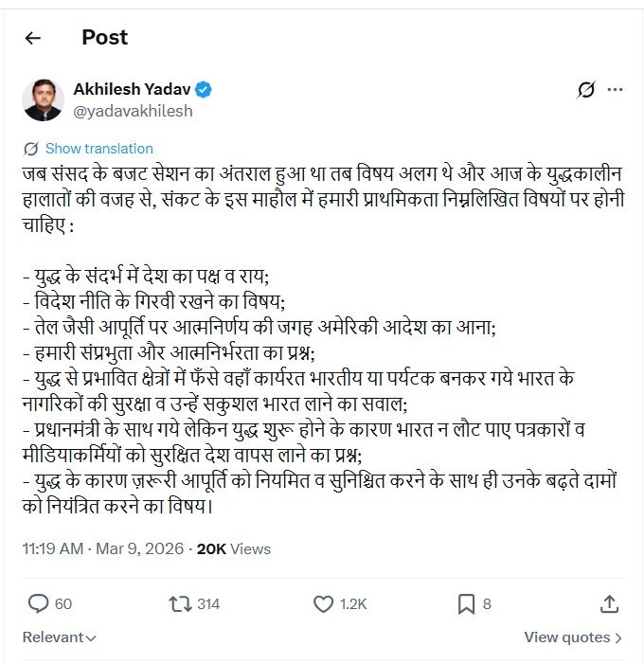Viewport: 644px width, 664px height.
Task: Click the translation icon beside Show translation
Action: [x=31, y=149]
